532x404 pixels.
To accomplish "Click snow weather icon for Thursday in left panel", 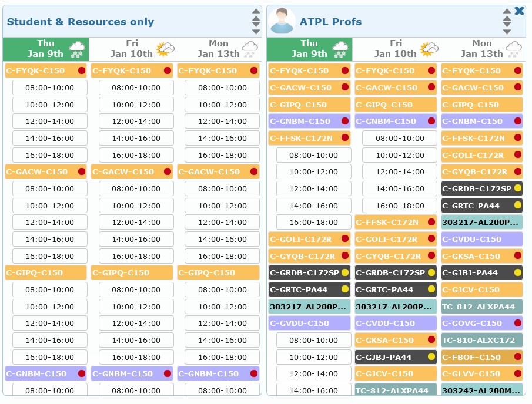I will 77,48.
